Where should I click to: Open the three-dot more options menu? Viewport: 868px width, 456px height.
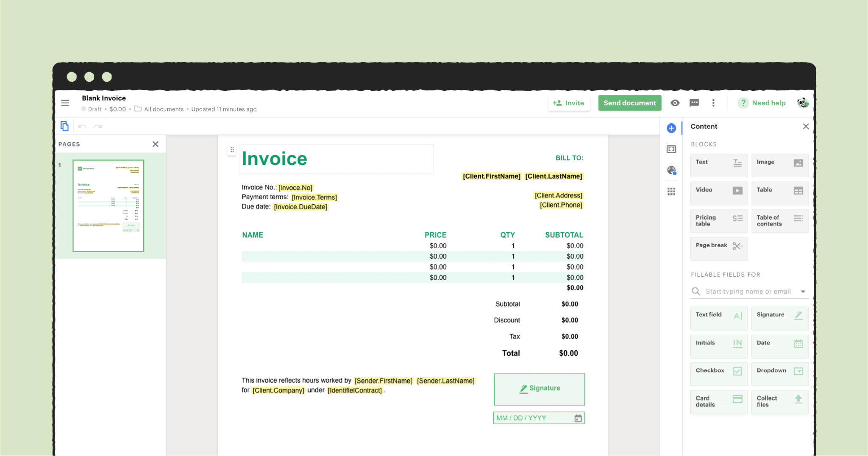pos(713,103)
